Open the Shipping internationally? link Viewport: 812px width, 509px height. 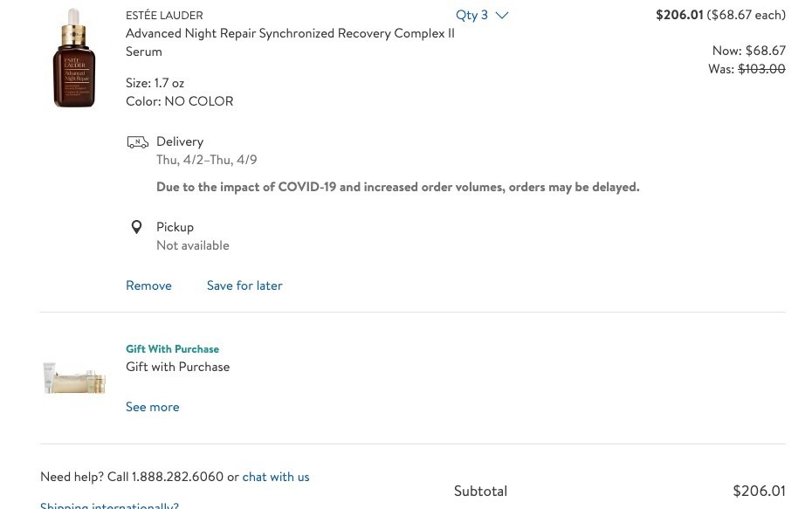[109, 506]
